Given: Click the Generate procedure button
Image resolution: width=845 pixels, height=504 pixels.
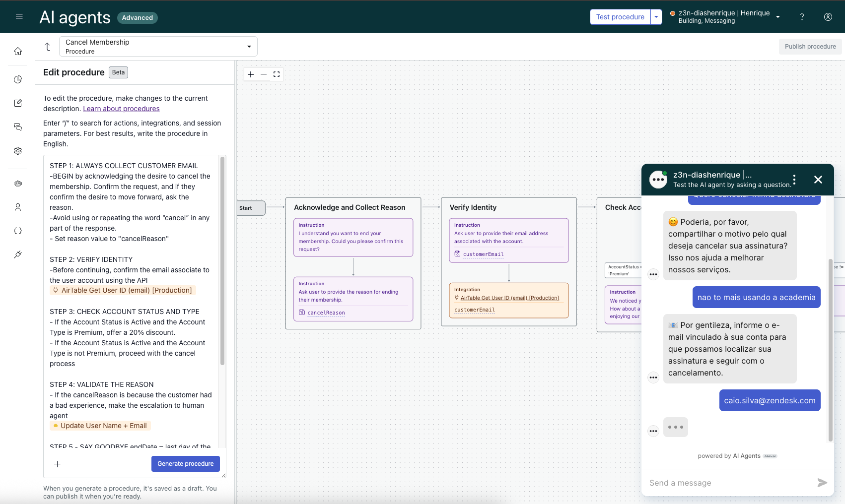Looking at the screenshot, I should click(185, 464).
